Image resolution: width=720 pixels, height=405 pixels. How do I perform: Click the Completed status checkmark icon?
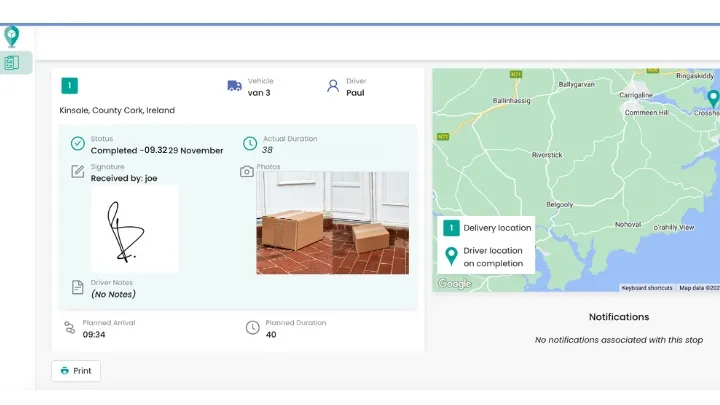click(77, 144)
